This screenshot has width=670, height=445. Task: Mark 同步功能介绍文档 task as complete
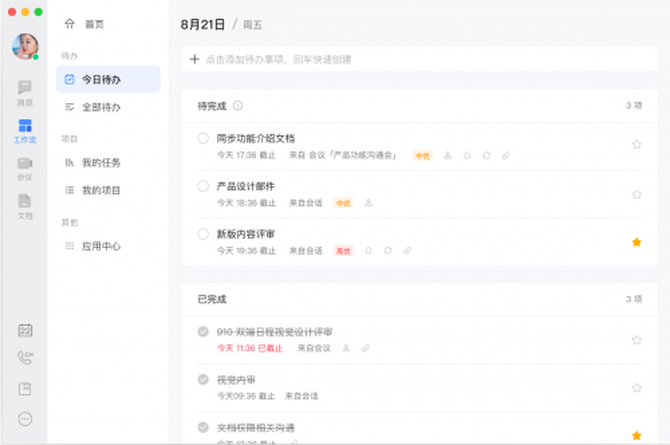pyautogui.click(x=203, y=138)
